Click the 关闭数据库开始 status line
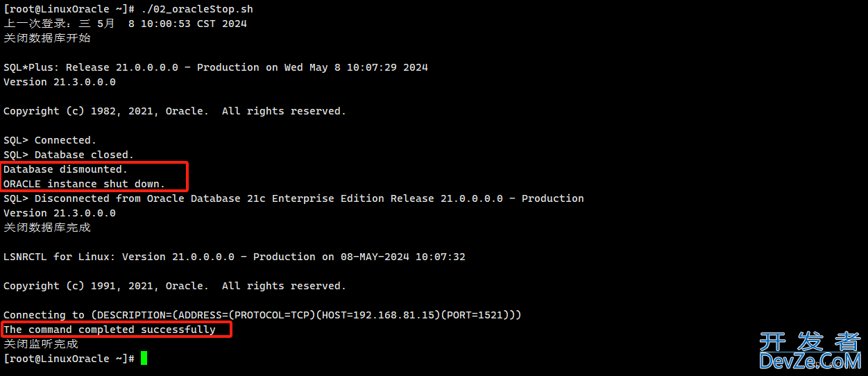 [47, 38]
